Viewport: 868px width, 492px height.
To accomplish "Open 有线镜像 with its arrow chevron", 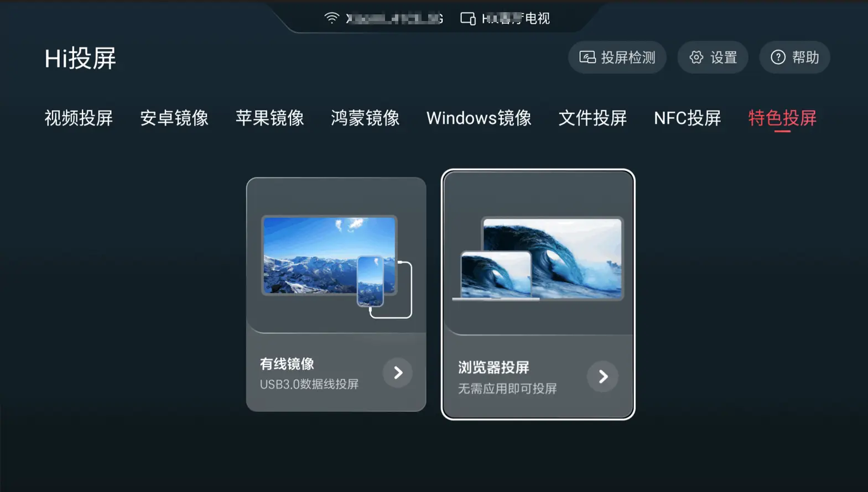I will coord(398,373).
